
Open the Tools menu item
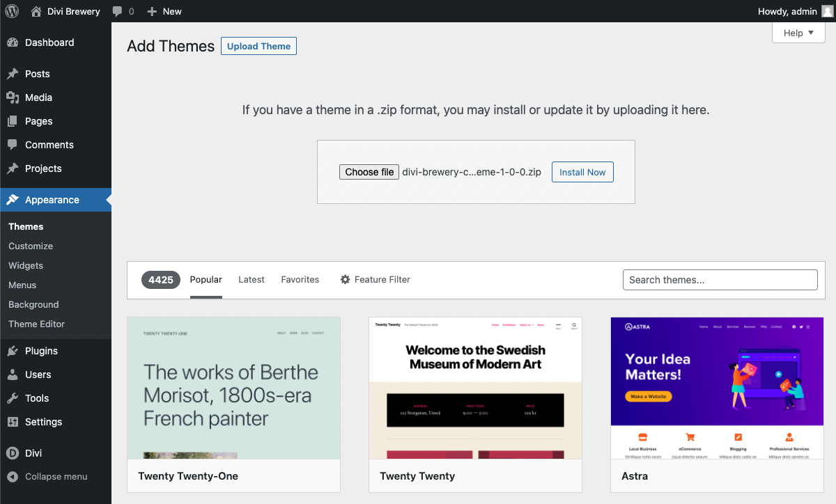click(56, 398)
